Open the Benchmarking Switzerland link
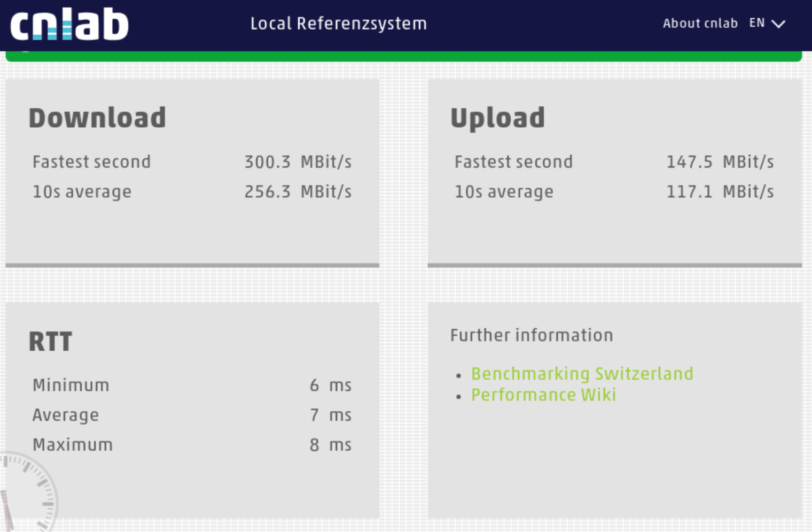Viewport: 812px width, 532px height. tap(582, 374)
